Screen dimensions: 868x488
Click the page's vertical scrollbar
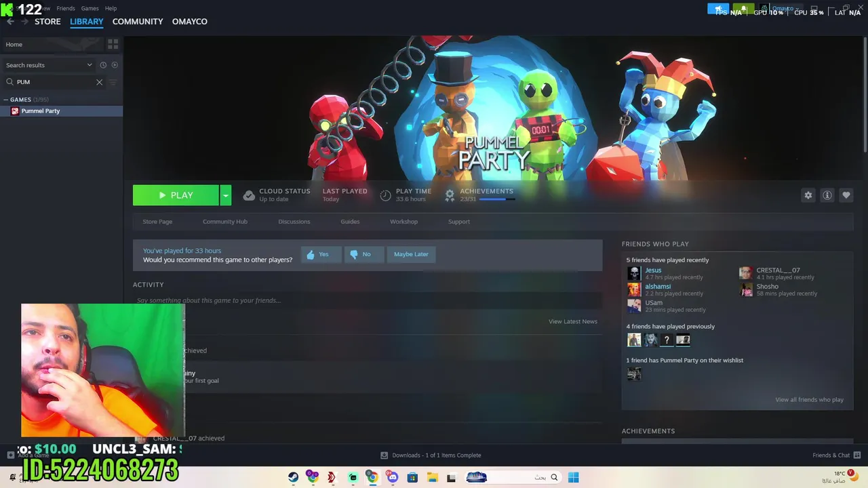pyautogui.click(x=865, y=95)
